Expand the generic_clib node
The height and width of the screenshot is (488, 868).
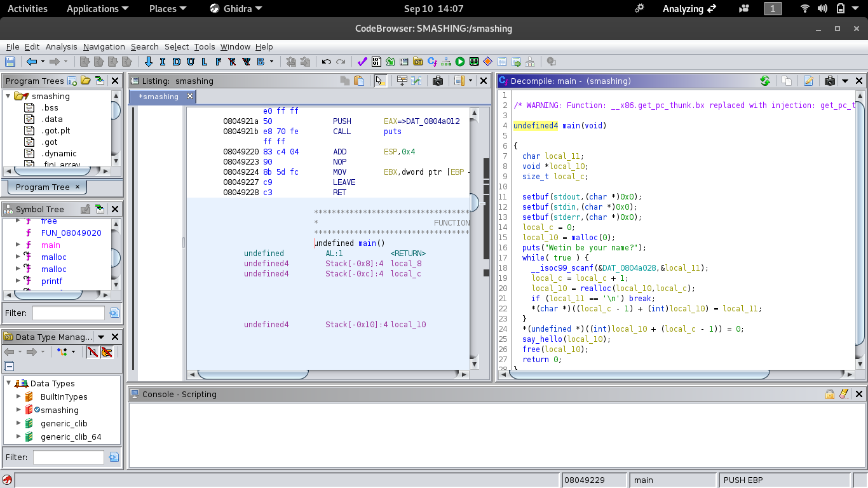click(18, 423)
